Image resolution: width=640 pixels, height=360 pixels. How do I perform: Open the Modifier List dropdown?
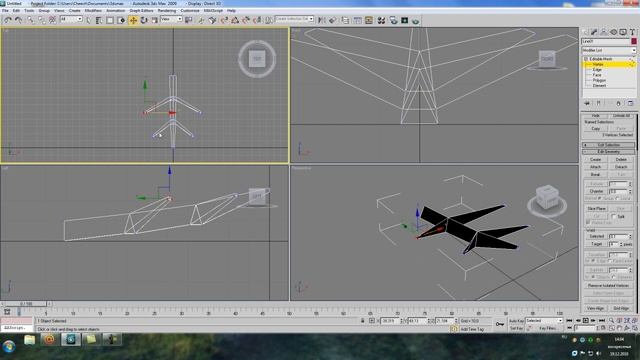[609, 50]
